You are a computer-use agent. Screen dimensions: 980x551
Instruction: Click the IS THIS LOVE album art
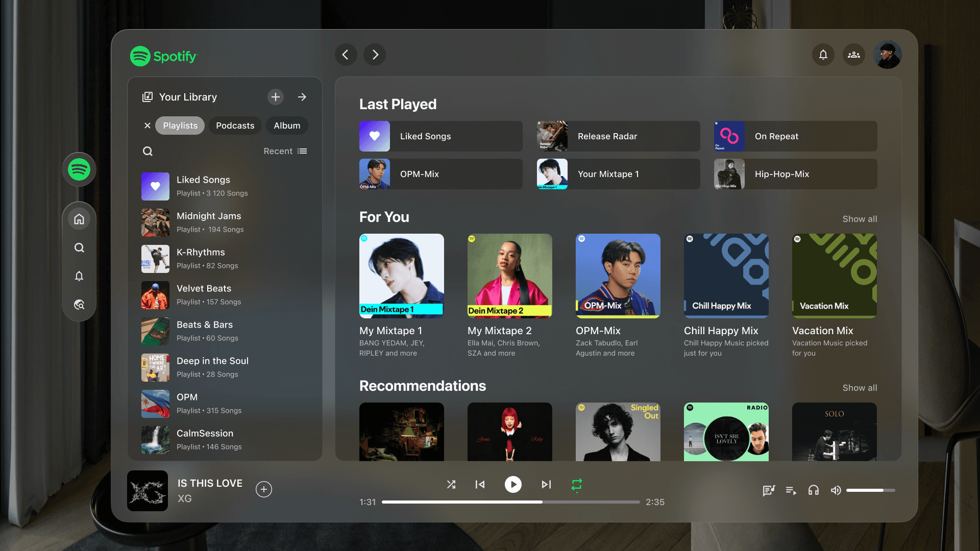[x=148, y=491]
